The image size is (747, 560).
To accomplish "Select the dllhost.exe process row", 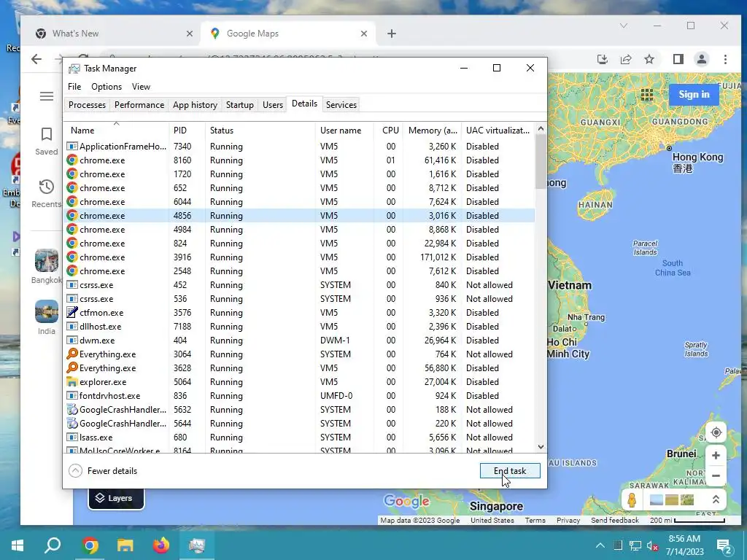I will click(299, 326).
